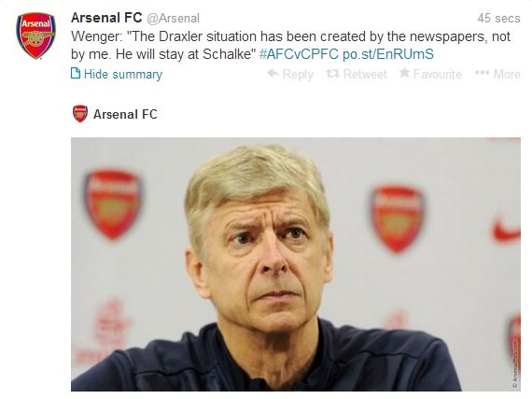Screen dimensions: 532x399
Task: Click the large Arsenal crest avatar
Action: pyautogui.click(x=36, y=36)
